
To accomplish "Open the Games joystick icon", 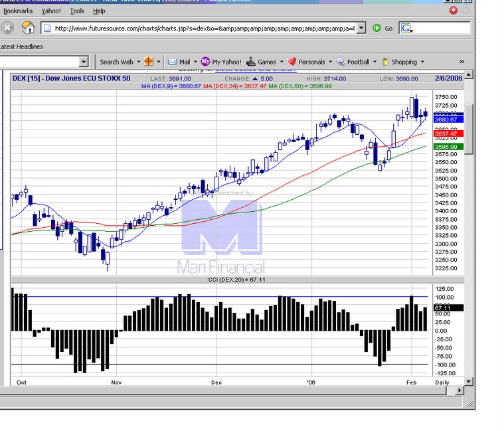I will point(251,61).
